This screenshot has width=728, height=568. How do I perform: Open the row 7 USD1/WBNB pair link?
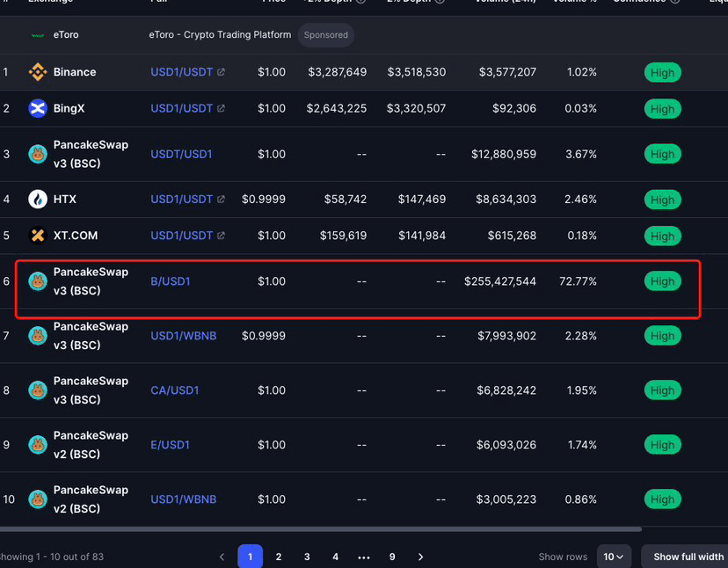pyautogui.click(x=184, y=335)
